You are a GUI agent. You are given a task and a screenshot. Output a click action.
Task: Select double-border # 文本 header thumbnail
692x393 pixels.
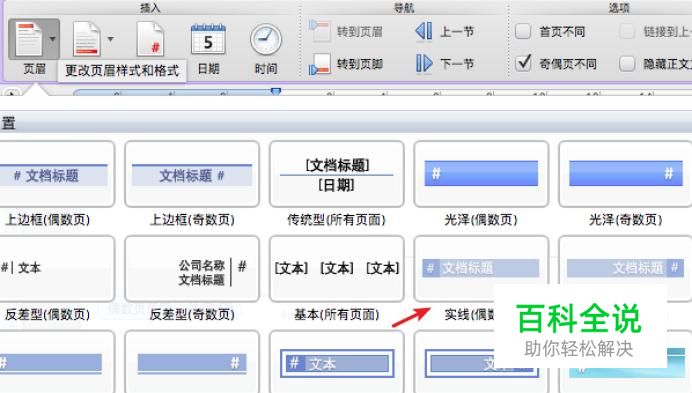336,362
